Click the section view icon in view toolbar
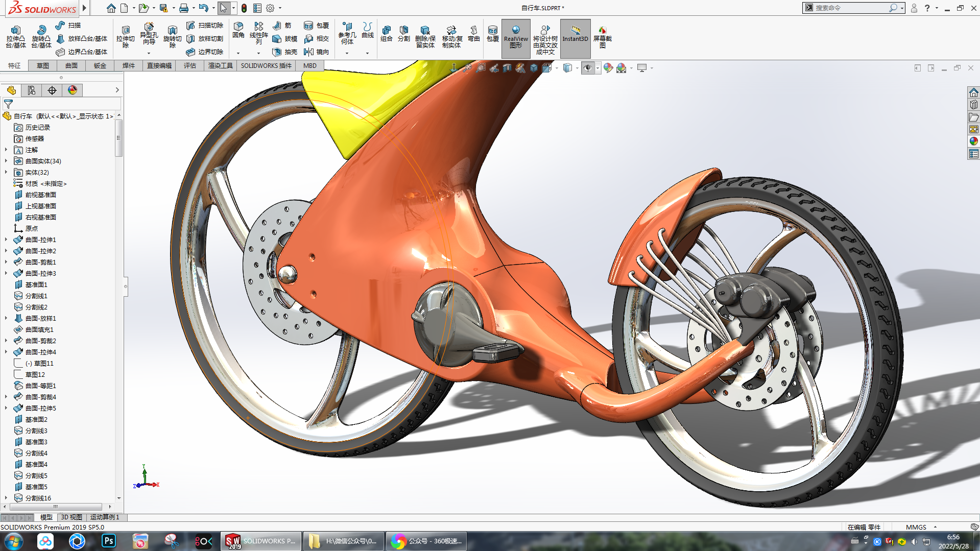The image size is (980, 551). 507,68
